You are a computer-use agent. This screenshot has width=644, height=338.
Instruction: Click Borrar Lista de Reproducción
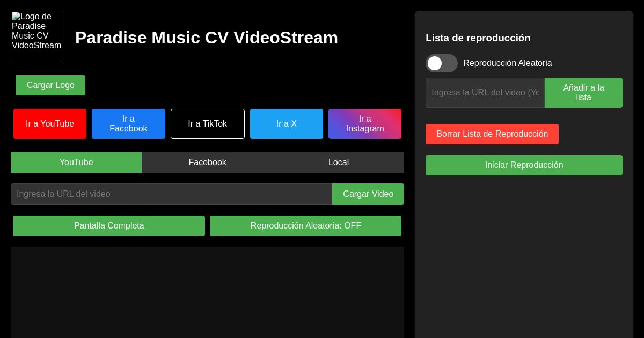492,134
